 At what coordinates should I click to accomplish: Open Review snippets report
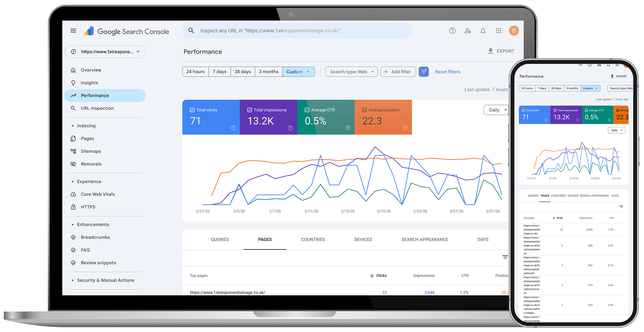click(105, 262)
